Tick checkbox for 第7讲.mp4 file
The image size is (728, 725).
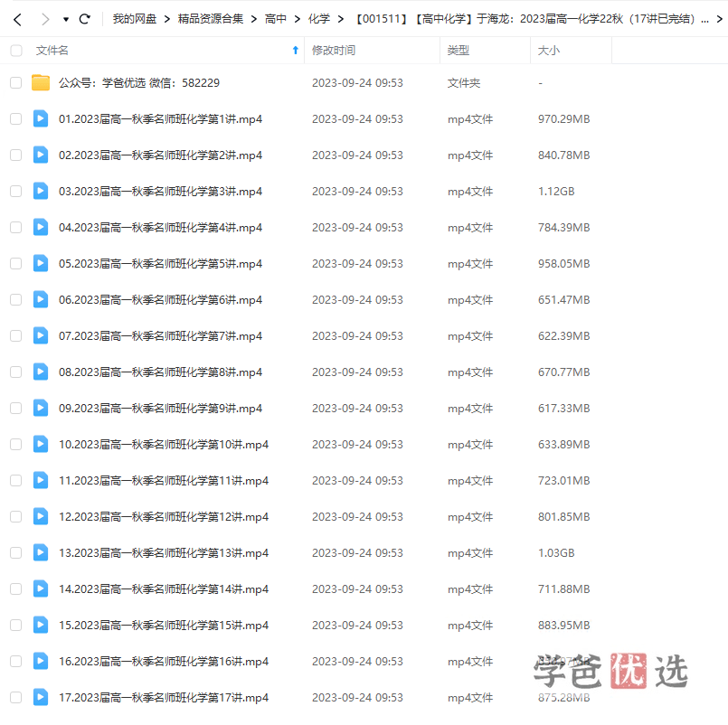coord(16,336)
